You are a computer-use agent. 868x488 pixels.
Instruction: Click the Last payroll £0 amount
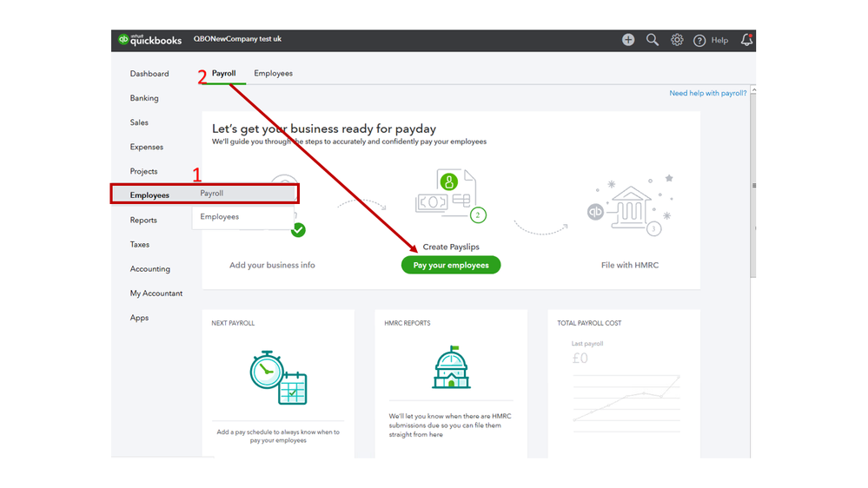click(x=580, y=359)
